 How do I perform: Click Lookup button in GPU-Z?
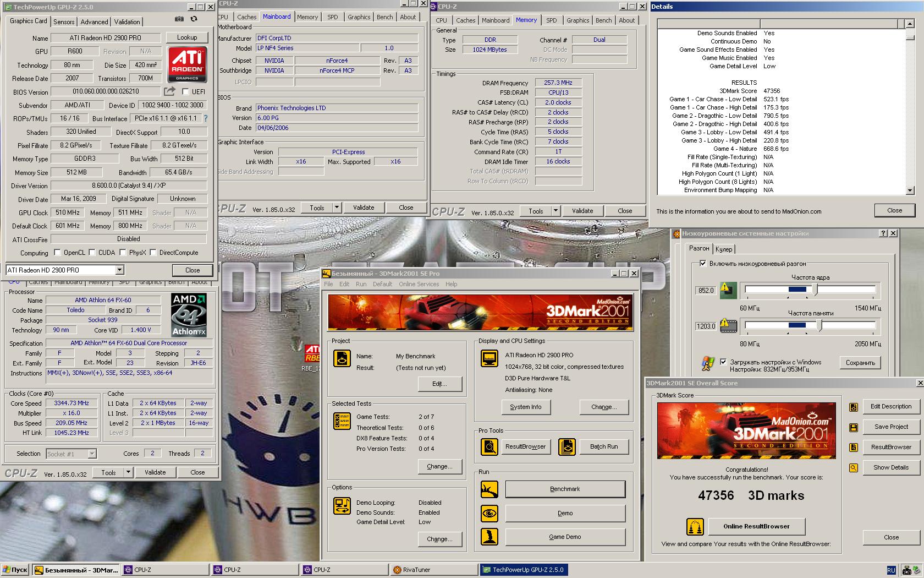click(x=187, y=37)
